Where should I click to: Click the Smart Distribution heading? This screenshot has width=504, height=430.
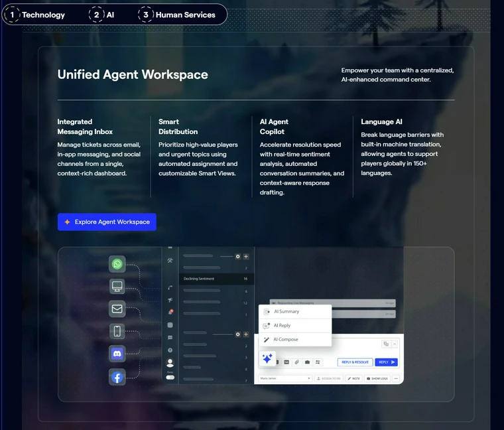178,127
